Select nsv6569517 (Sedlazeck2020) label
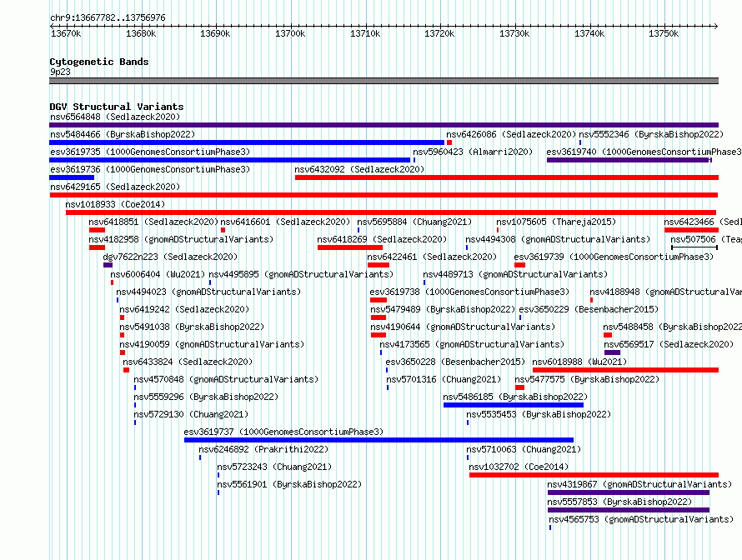Screen dimensions: 742x560 coord(669,344)
